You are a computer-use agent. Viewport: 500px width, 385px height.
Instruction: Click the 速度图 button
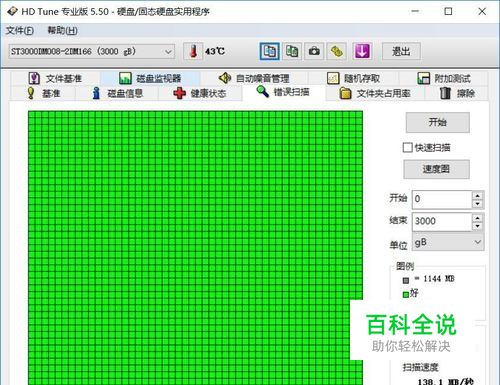tap(436, 169)
